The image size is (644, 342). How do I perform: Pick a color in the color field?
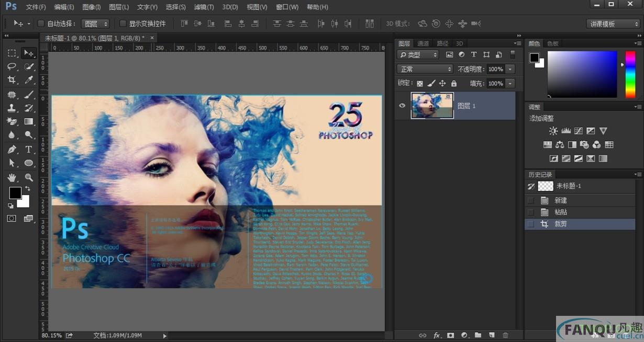coord(582,74)
